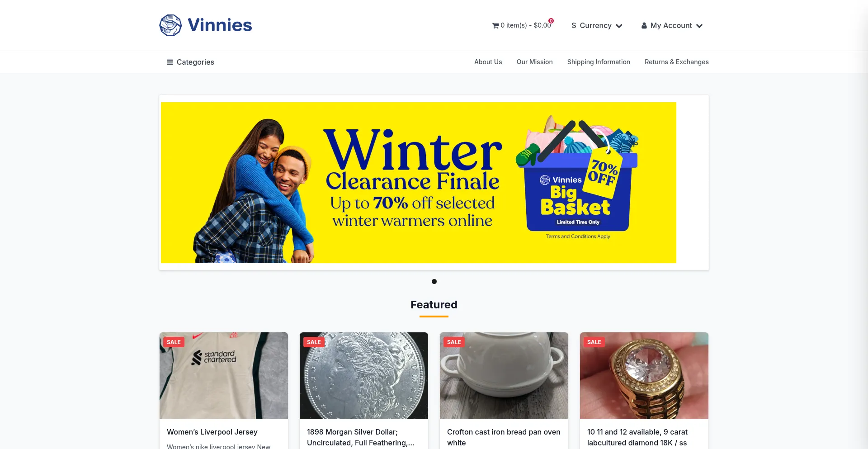Viewport: 868px width, 449px height.
Task: Open the Categories menu
Action: coord(190,62)
